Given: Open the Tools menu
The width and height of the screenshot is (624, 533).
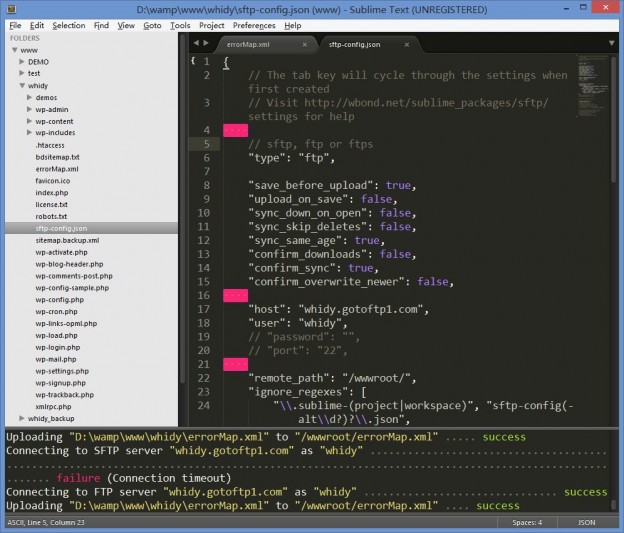Looking at the screenshot, I should (x=180, y=25).
